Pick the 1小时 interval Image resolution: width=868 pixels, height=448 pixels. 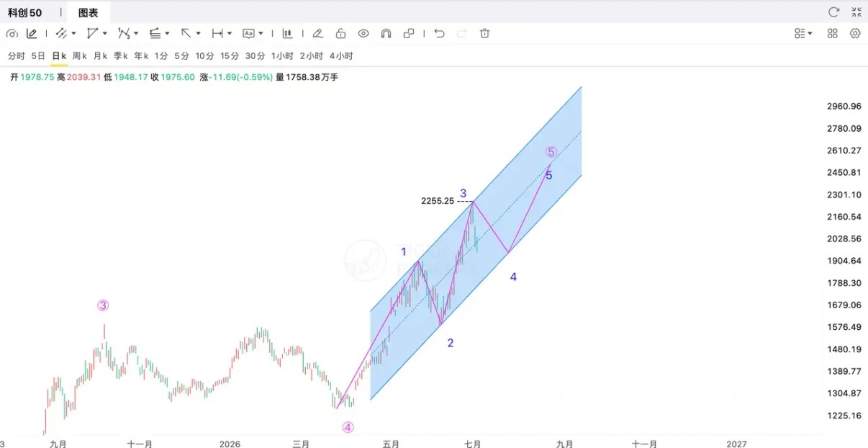tap(282, 55)
